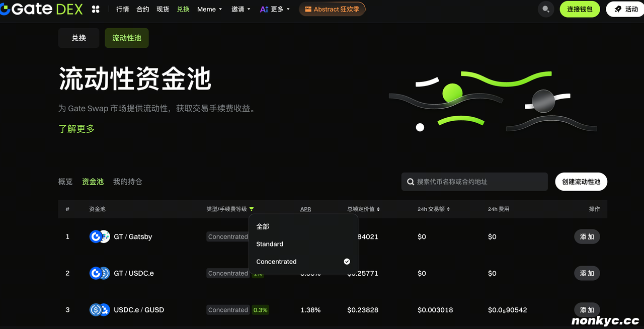This screenshot has width=644, height=329.
Task: Click the GT / Gatsby token pair icon
Action: [x=100, y=236]
